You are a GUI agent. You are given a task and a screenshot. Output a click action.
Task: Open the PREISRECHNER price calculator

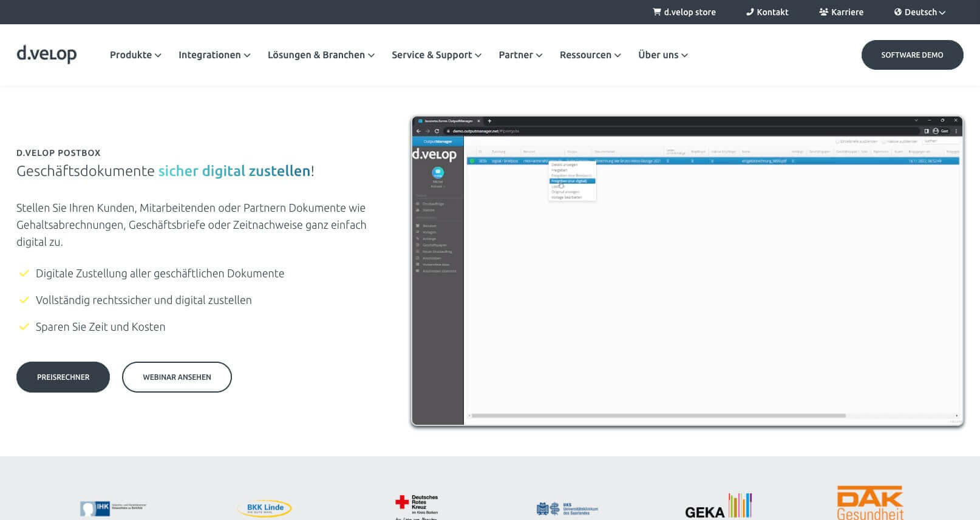[63, 377]
